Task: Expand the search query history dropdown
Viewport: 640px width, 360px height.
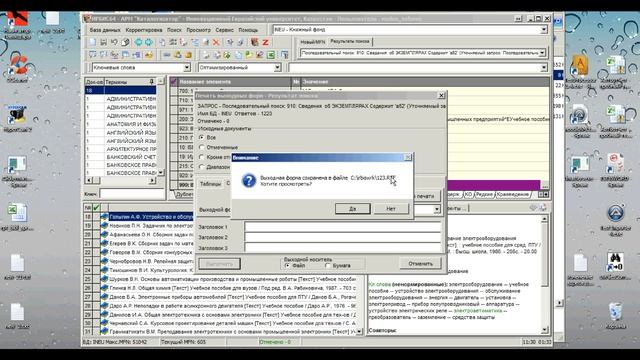Action: click(x=542, y=53)
